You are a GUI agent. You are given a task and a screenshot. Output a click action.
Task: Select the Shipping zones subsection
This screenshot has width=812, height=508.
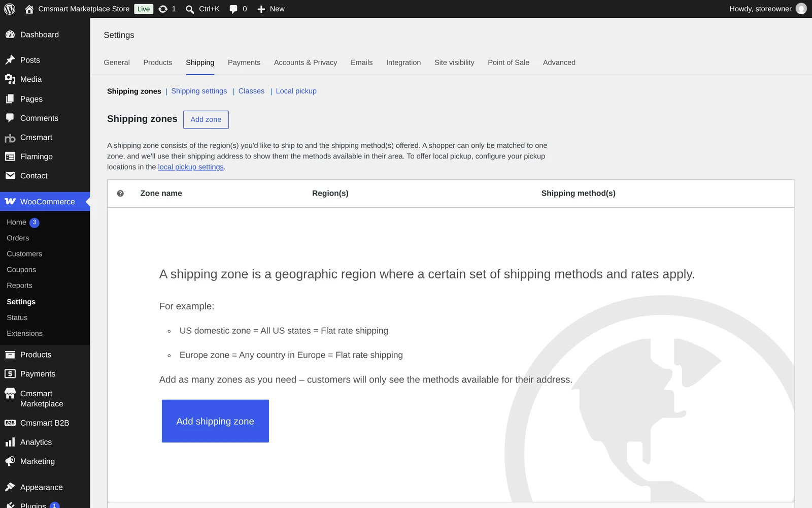pos(134,91)
